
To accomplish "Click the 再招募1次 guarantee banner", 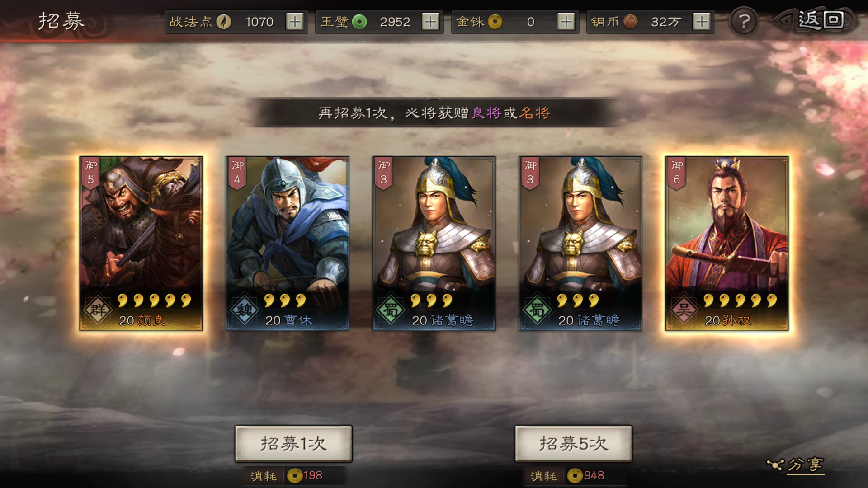I will point(434,113).
